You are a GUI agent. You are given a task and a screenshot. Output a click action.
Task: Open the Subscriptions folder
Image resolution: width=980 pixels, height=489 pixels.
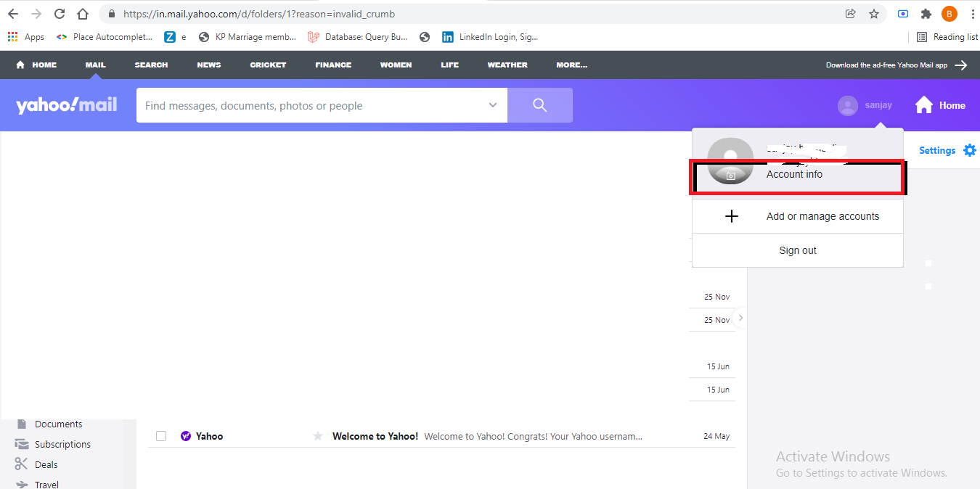click(x=62, y=444)
